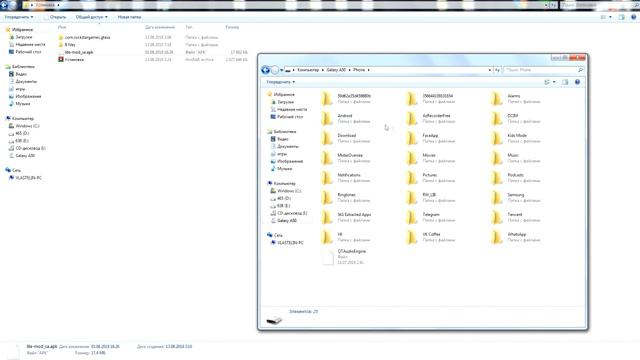
Task: Open the FaceApp folder in Phone window
Action: pos(430,138)
